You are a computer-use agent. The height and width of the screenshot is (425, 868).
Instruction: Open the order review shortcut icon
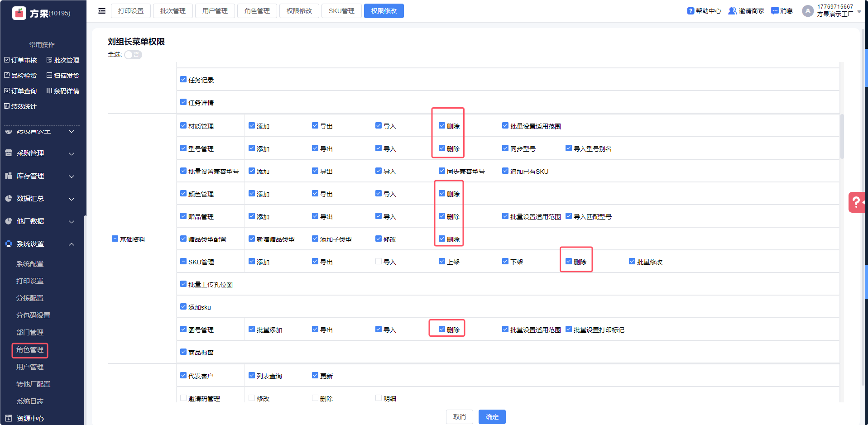(7, 60)
